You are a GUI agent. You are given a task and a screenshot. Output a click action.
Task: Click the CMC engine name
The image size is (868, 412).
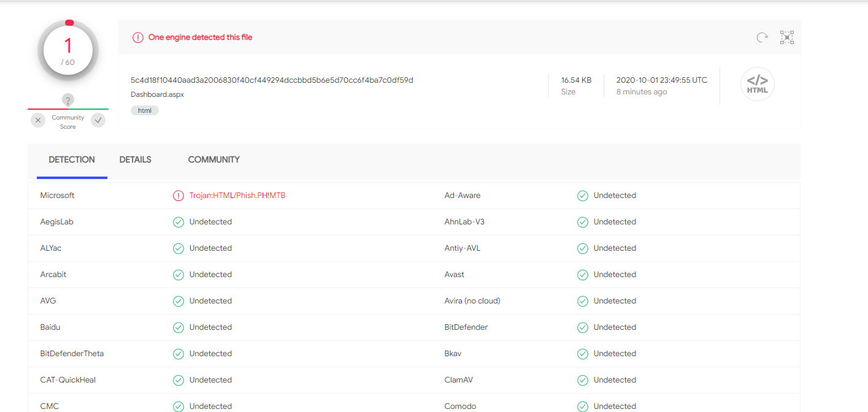click(x=50, y=406)
